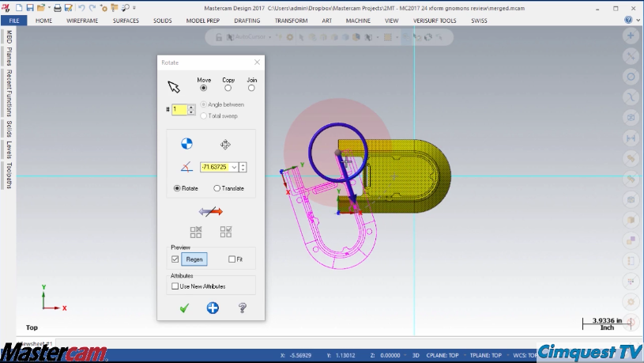The image size is (644, 363).
Task: Check Use New Attributes
Action: click(x=175, y=286)
